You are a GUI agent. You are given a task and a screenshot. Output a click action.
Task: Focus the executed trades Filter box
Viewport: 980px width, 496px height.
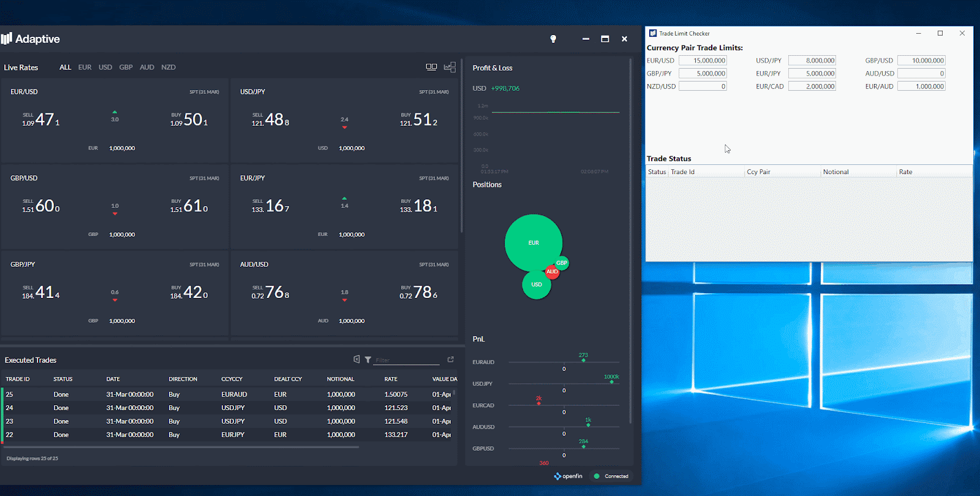(x=407, y=360)
